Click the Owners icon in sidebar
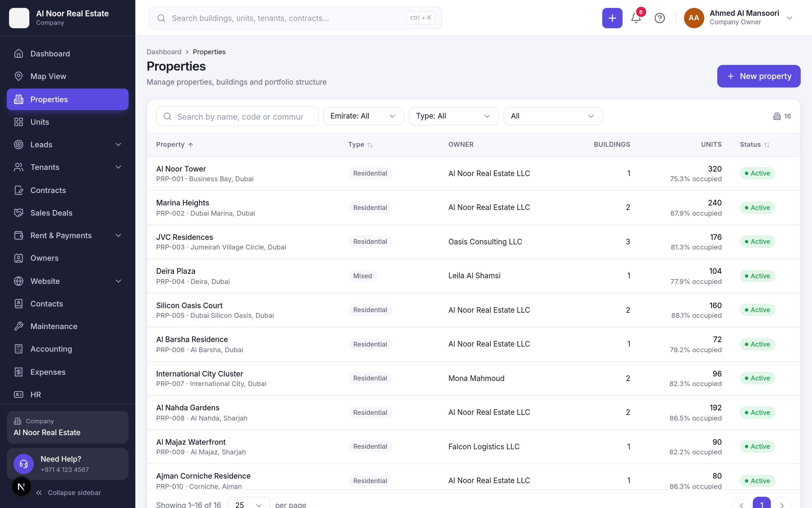Viewport: 812px width, 508px height. (x=19, y=258)
